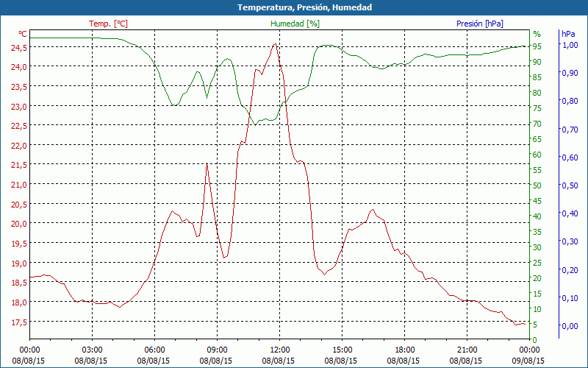The image size is (588, 368).
Task: Click the green '75' humidity axis value
Action: click(537, 108)
